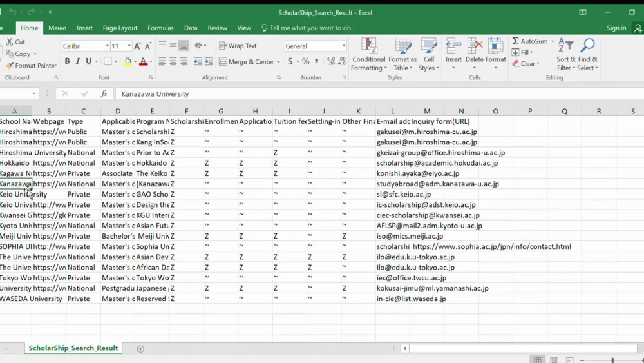Open the Review tab

pyautogui.click(x=217, y=28)
